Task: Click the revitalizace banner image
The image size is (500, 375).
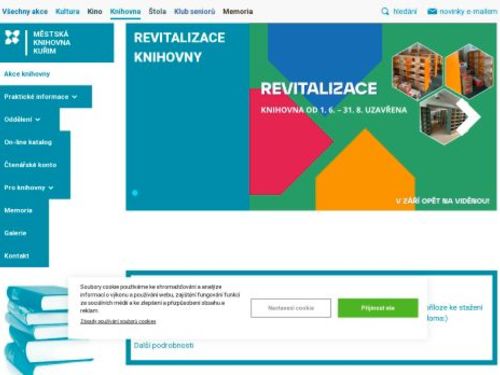Action: click(x=373, y=117)
